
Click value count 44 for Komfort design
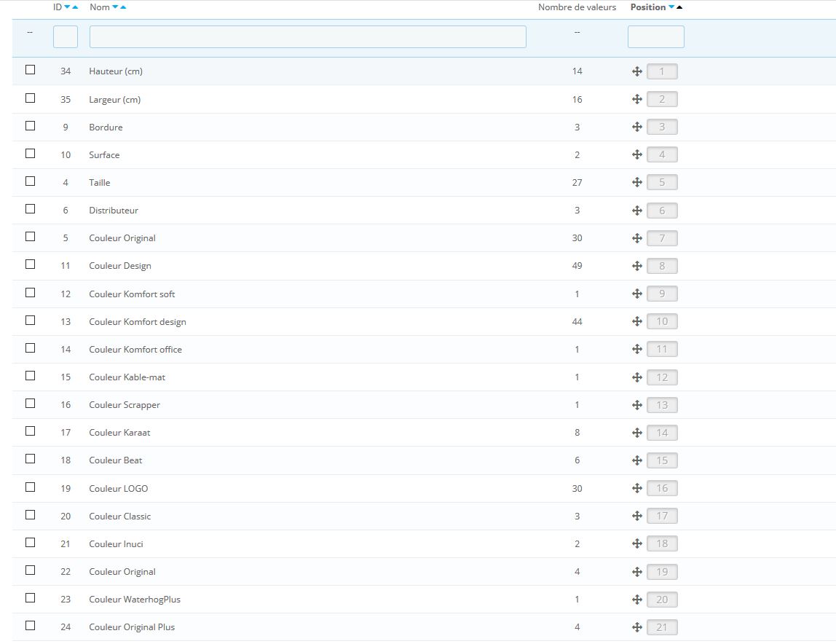[x=577, y=322]
